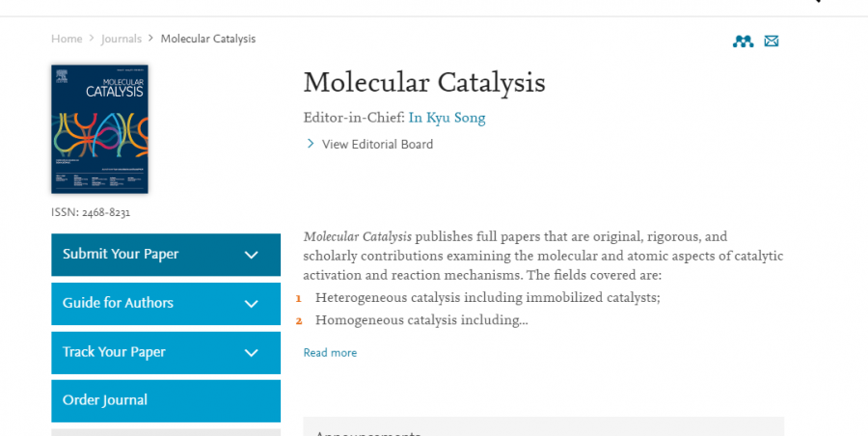Open the In Kyu Song editor link

click(x=447, y=118)
